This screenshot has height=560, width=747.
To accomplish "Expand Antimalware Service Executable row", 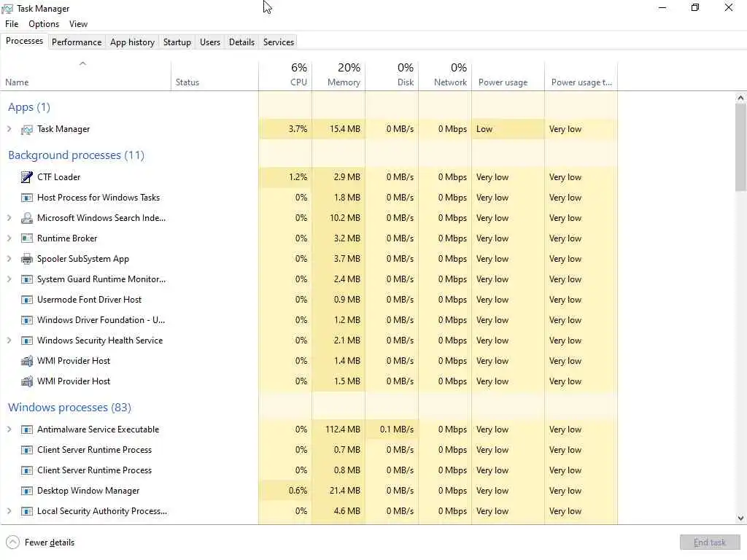I will pos(9,429).
